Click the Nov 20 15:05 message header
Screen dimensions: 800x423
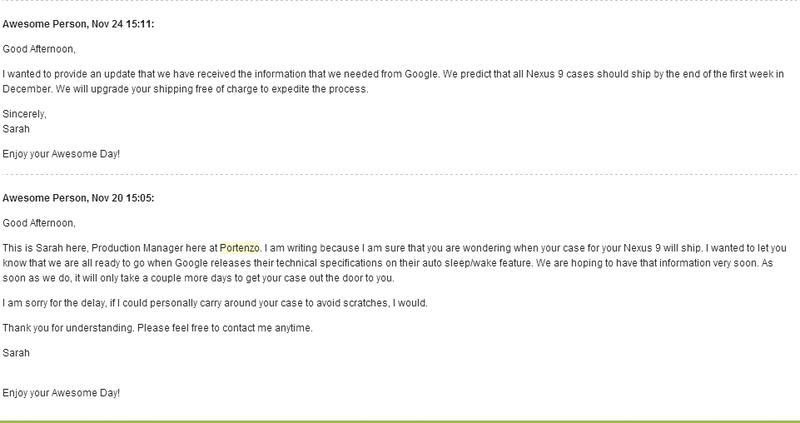tap(78, 198)
